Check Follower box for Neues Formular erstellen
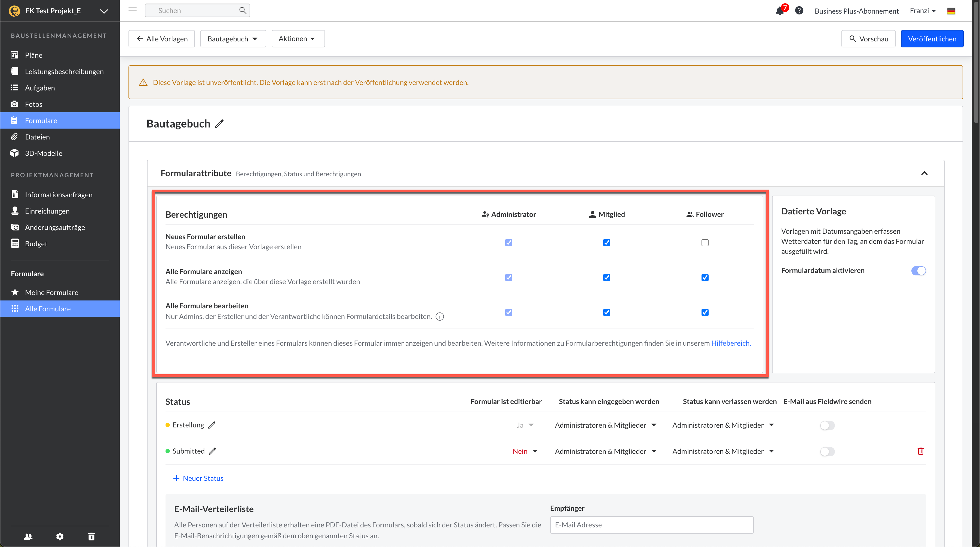Viewport: 980px width, 547px height. 705,242
